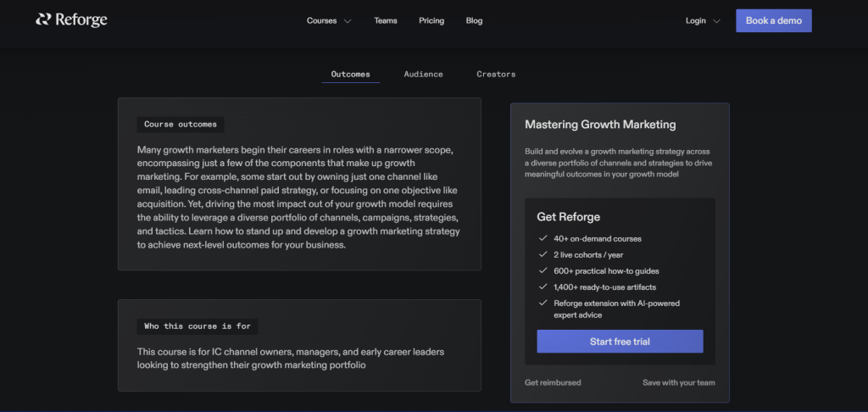Click the Who this course is for label

point(198,326)
